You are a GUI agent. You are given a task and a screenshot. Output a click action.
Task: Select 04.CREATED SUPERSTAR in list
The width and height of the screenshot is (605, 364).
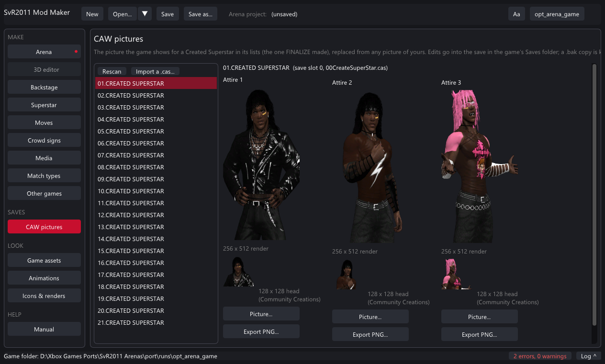(x=156, y=119)
